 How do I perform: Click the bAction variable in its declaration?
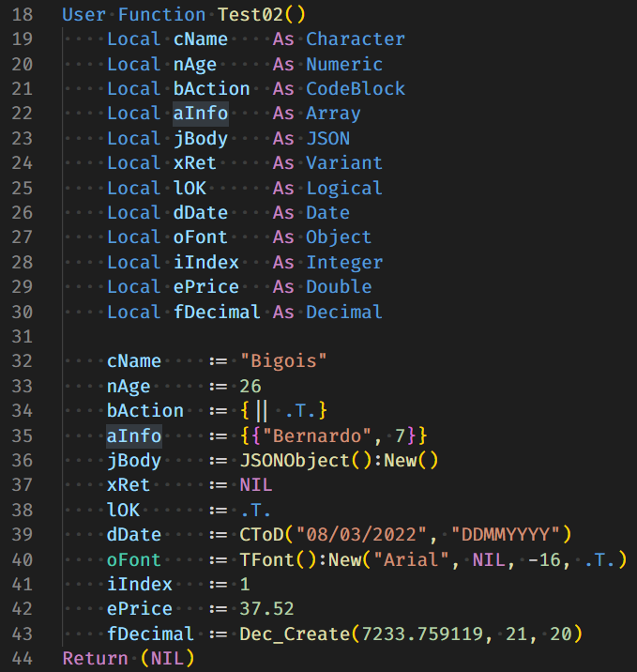pos(212,89)
